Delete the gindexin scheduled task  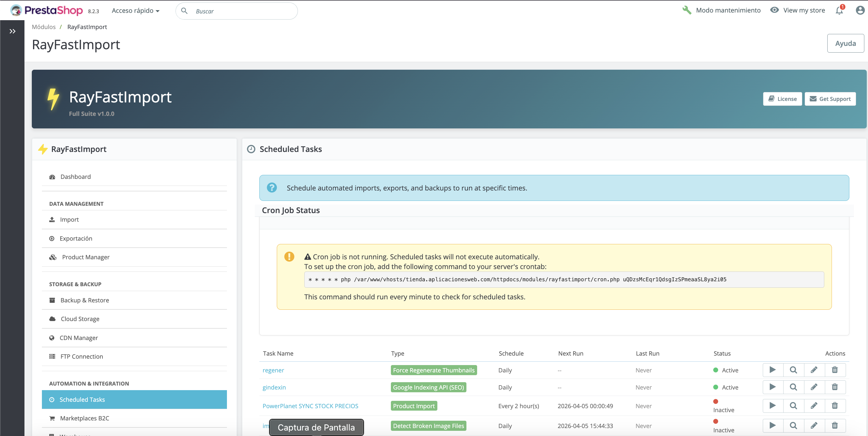(835, 387)
